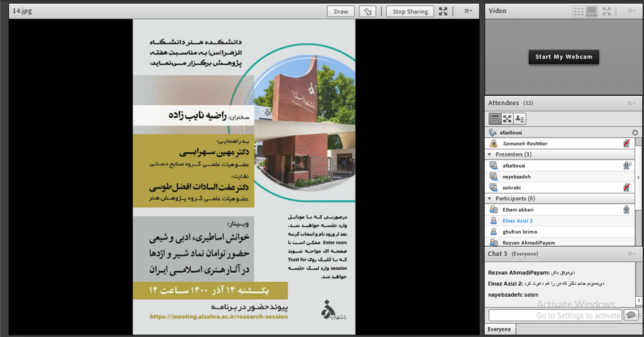The width and height of the screenshot is (644, 337).
Task: Click afzaltousi's active microphone icon
Action: 627,165
